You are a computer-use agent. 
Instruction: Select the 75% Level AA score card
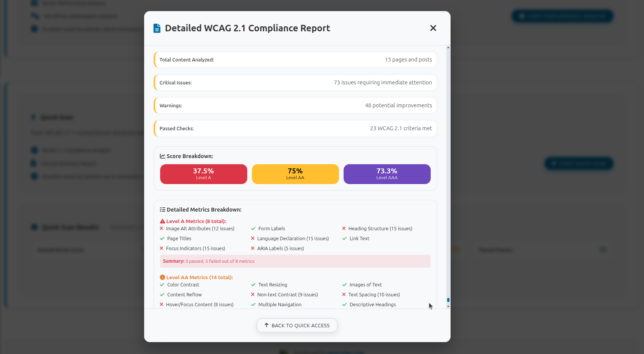click(295, 174)
